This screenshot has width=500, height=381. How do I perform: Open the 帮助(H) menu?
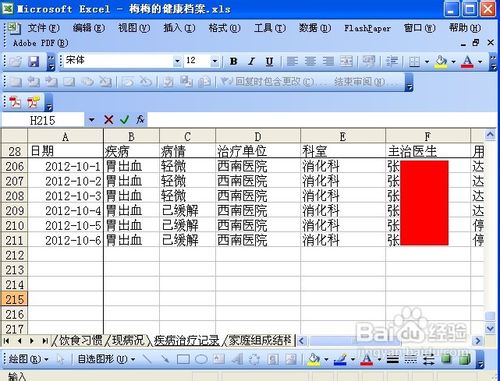(465, 28)
